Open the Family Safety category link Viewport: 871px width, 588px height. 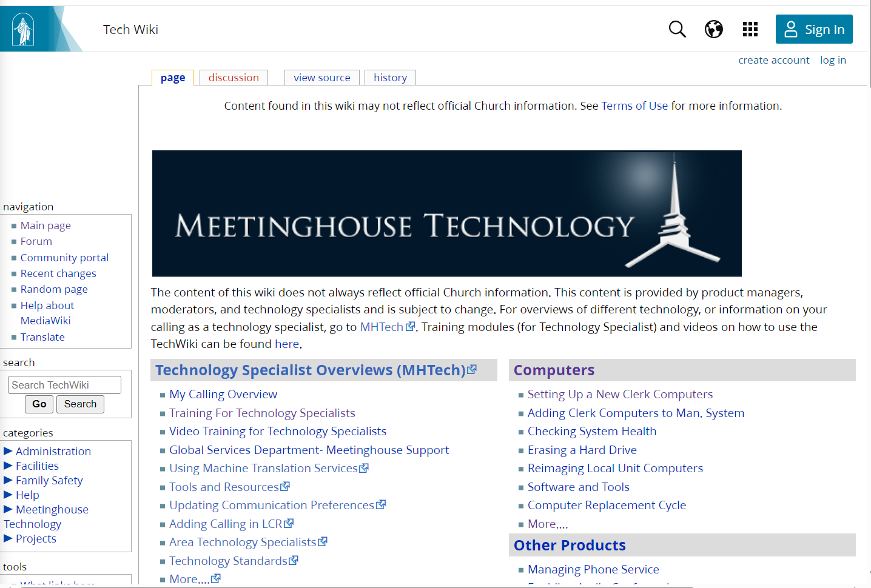click(x=49, y=480)
